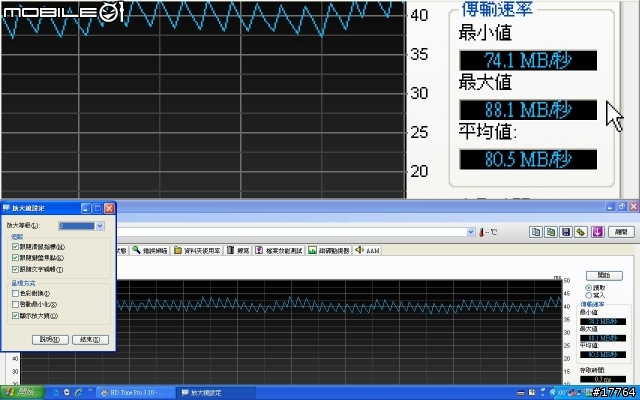Click the Start benchmark button
The width and height of the screenshot is (640, 400).
pos(604,275)
